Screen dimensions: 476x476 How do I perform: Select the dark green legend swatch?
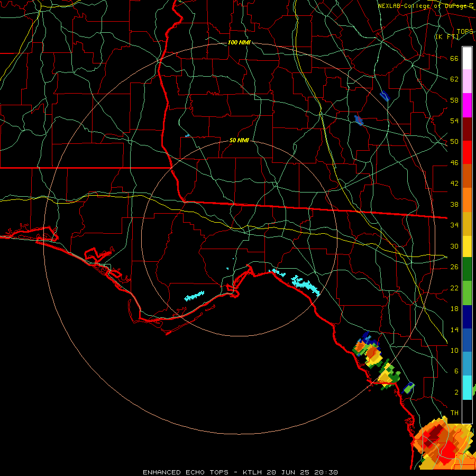coord(467,269)
